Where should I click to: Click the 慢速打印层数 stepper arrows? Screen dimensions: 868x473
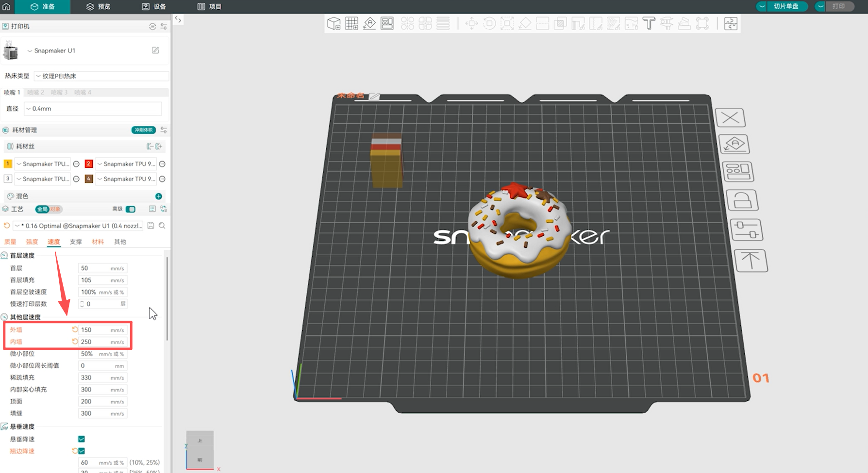tap(82, 304)
